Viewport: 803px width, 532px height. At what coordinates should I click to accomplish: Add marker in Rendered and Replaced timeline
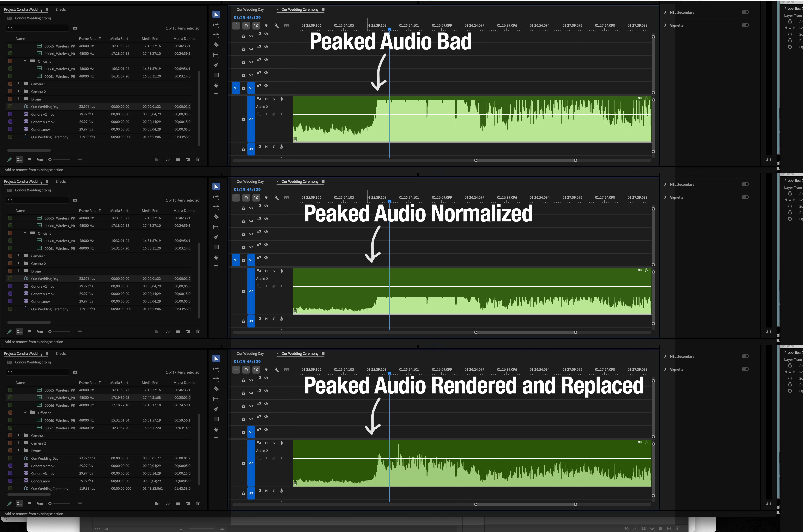click(x=266, y=369)
